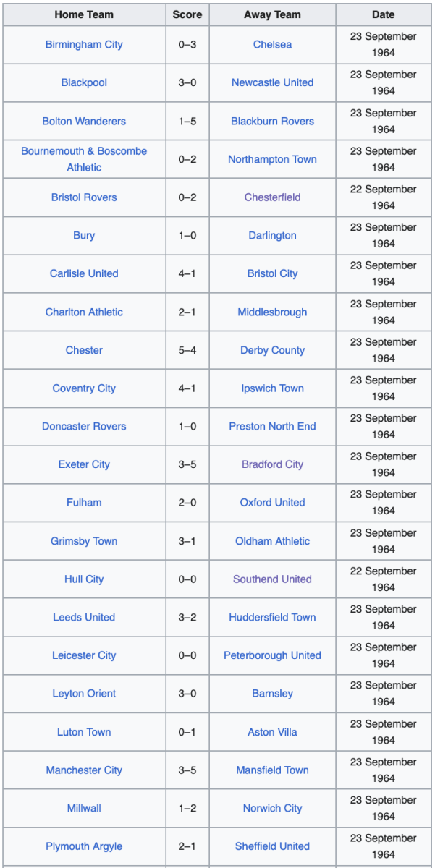Select the visited Chesterfield link
Viewport: 435px width, 868px height.
272,197
